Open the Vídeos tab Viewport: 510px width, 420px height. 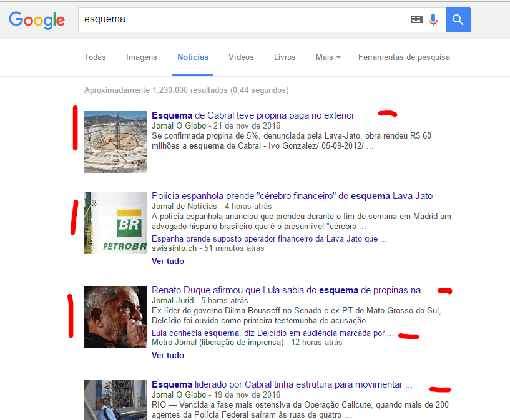pyautogui.click(x=241, y=57)
